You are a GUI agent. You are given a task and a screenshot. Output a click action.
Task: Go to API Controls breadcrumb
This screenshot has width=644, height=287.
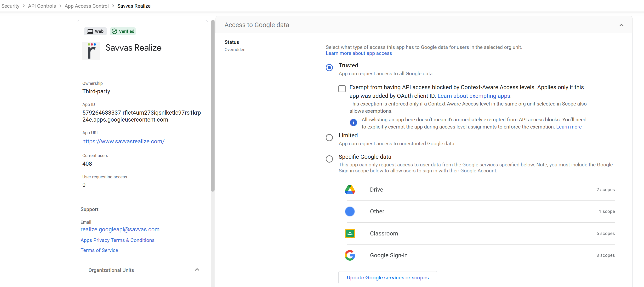coord(42,6)
